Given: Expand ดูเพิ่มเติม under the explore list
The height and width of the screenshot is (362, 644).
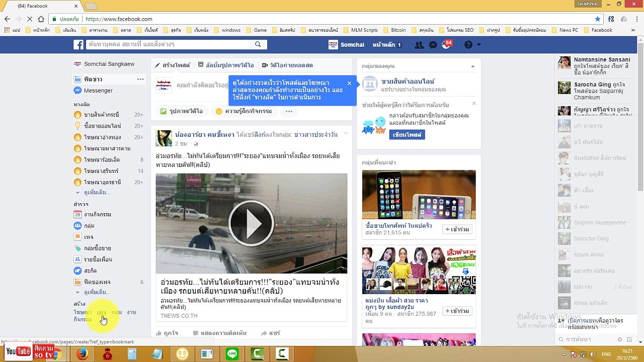Looking at the screenshot, I should [x=97, y=292].
